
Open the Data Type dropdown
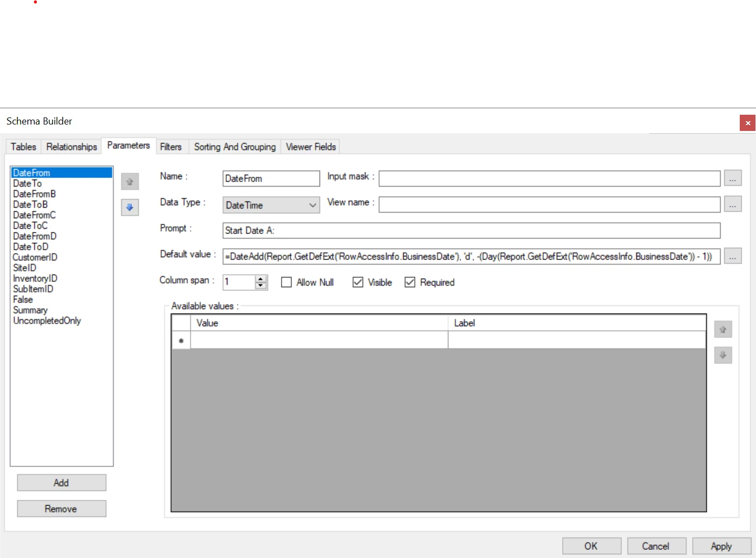click(312, 205)
